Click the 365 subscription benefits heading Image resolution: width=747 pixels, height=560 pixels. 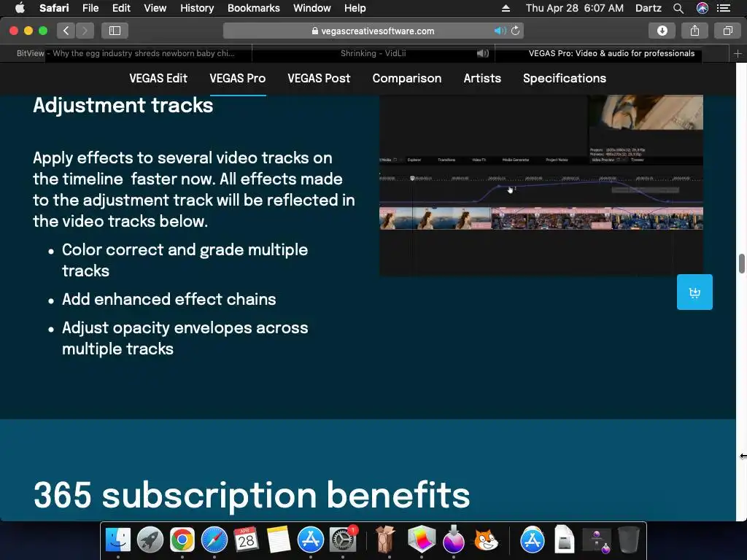(252, 495)
